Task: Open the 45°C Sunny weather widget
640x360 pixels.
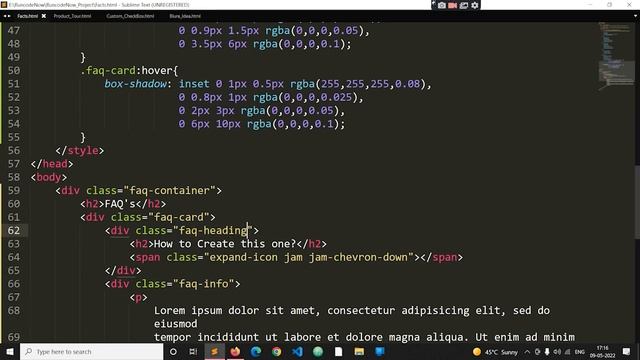Action: click(495, 352)
